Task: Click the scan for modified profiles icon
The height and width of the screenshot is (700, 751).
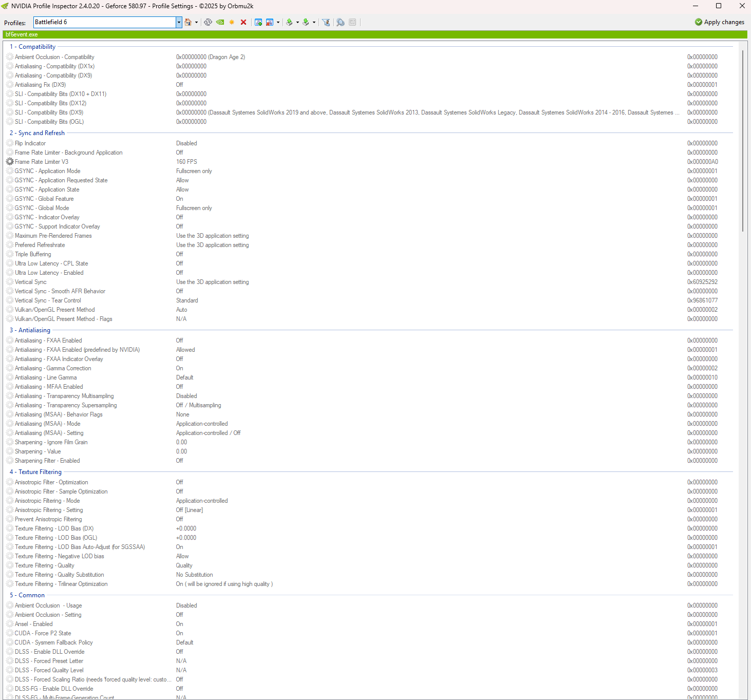Action: tap(340, 22)
